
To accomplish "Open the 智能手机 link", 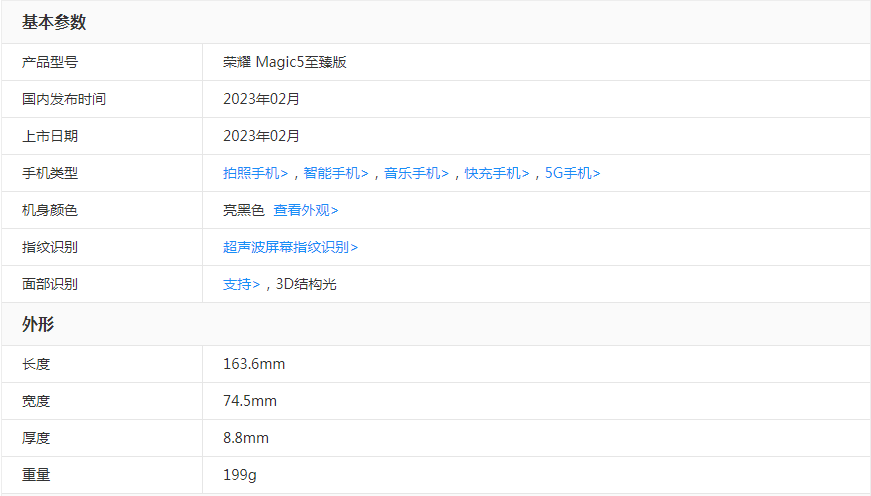I will click(x=336, y=173).
